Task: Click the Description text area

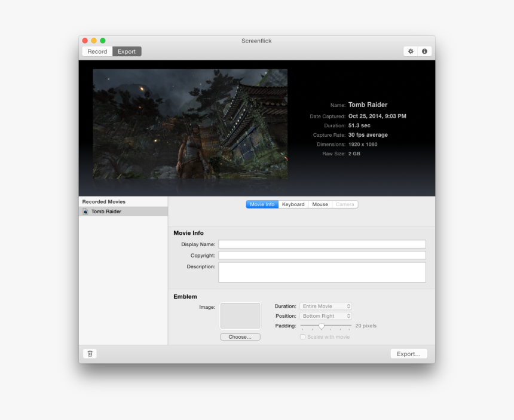Action: pyautogui.click(x=322, y=272)
